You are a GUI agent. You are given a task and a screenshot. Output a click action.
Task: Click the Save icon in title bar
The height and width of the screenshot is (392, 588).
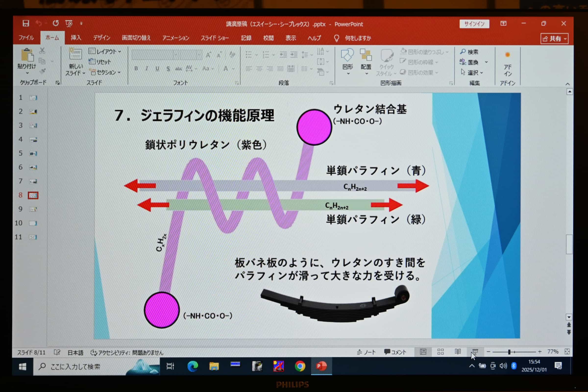(26, 24)
